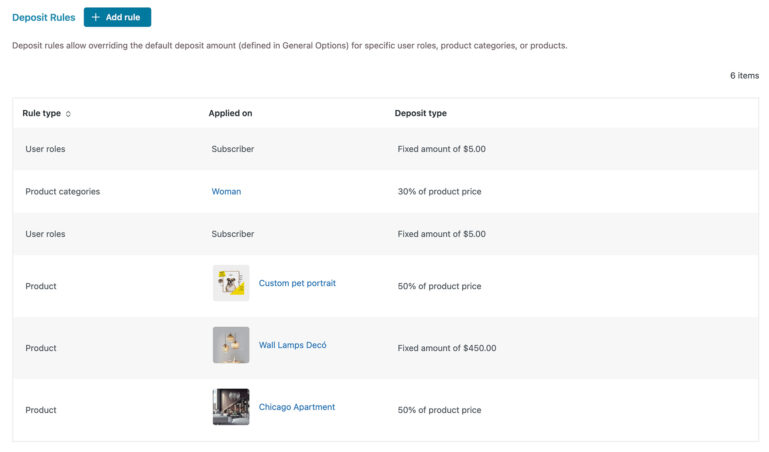Click the Rule type column header
The height and width of the screenshot is (452, 769).
42,113
